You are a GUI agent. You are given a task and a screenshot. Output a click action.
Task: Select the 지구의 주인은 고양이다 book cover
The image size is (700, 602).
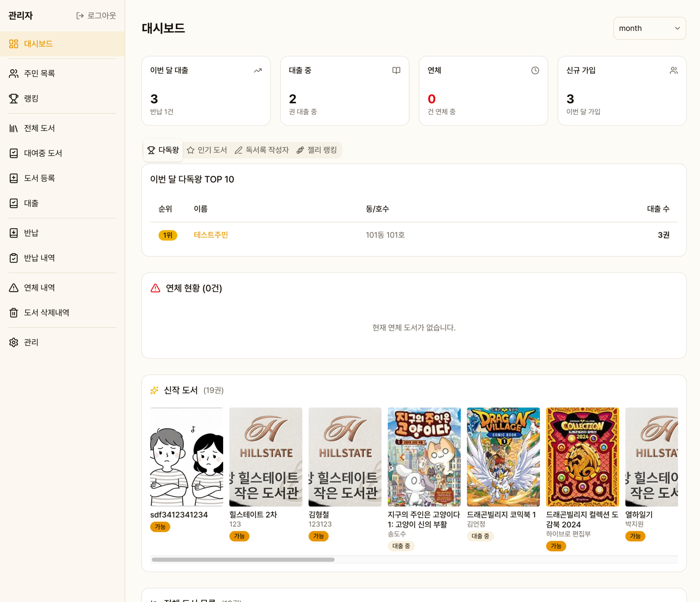point(424,457)
